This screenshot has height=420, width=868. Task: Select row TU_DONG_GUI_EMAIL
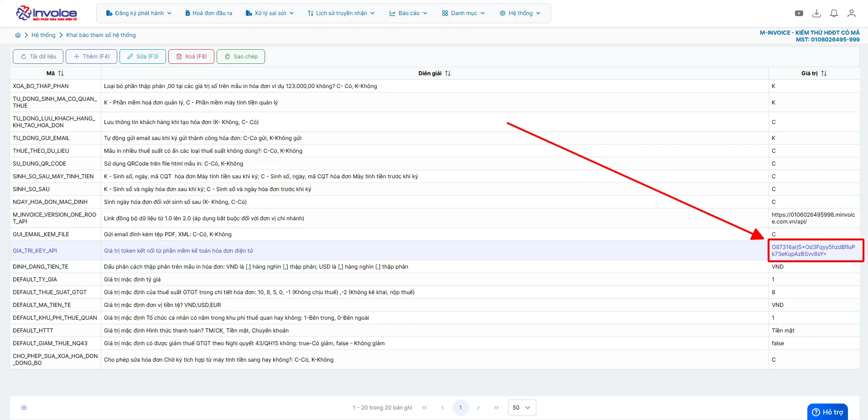tap(435, 138)
